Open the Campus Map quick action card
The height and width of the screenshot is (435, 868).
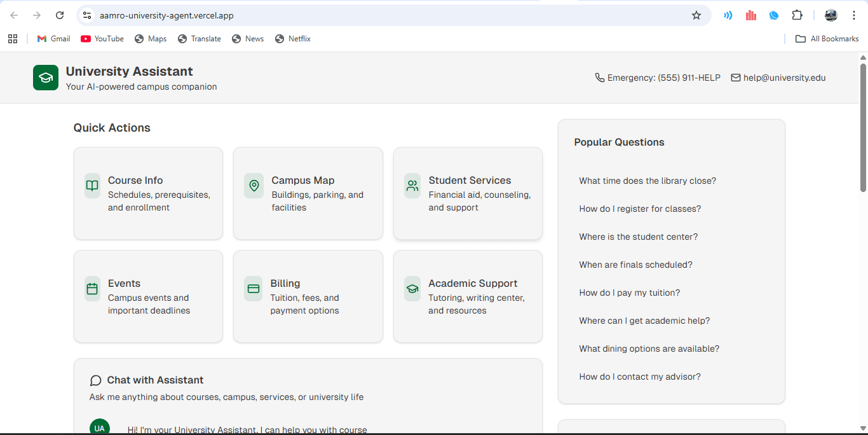pyautogui.click(x=308, y=193)
